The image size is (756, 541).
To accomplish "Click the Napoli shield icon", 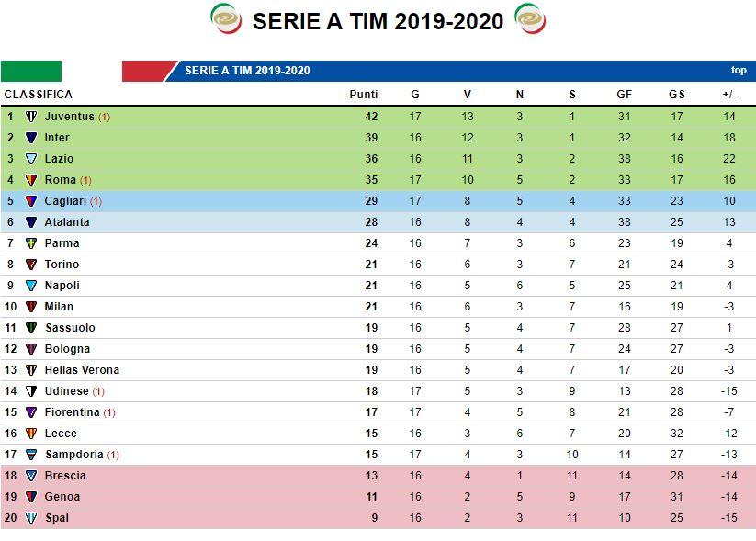I will tap(31, 286).
